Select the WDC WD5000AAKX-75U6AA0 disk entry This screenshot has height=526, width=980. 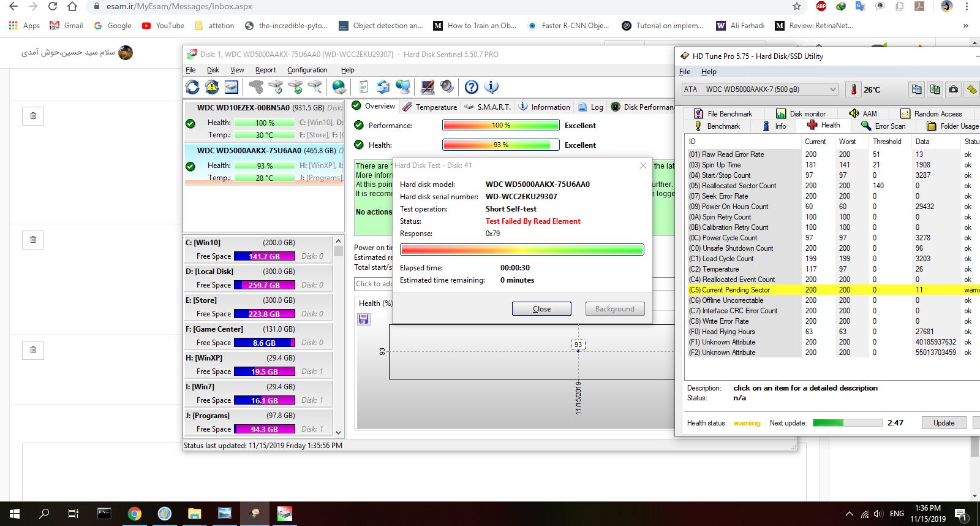[264, 164]
